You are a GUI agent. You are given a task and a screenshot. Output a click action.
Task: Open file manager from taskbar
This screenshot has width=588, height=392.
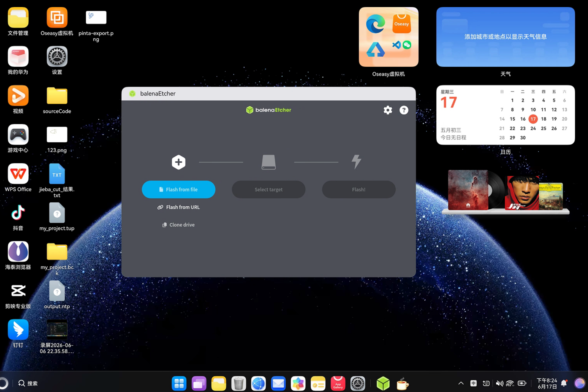tap(219, 383)
